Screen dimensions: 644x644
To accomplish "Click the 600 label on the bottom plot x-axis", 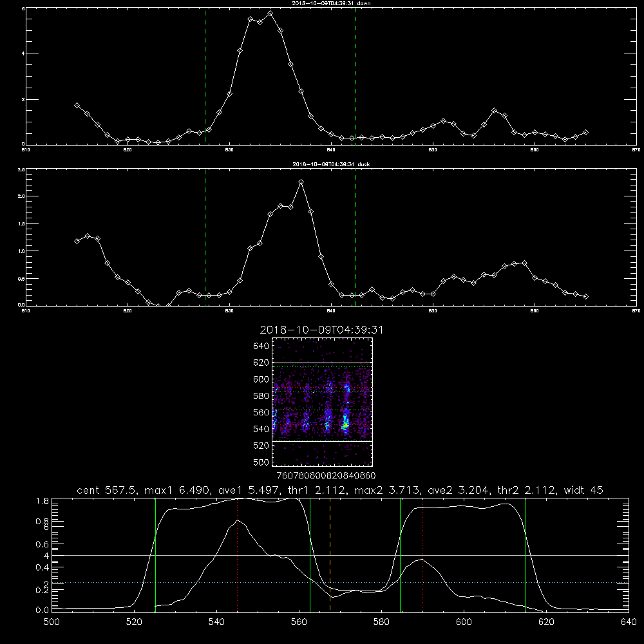I will click(x=464, y=622).
